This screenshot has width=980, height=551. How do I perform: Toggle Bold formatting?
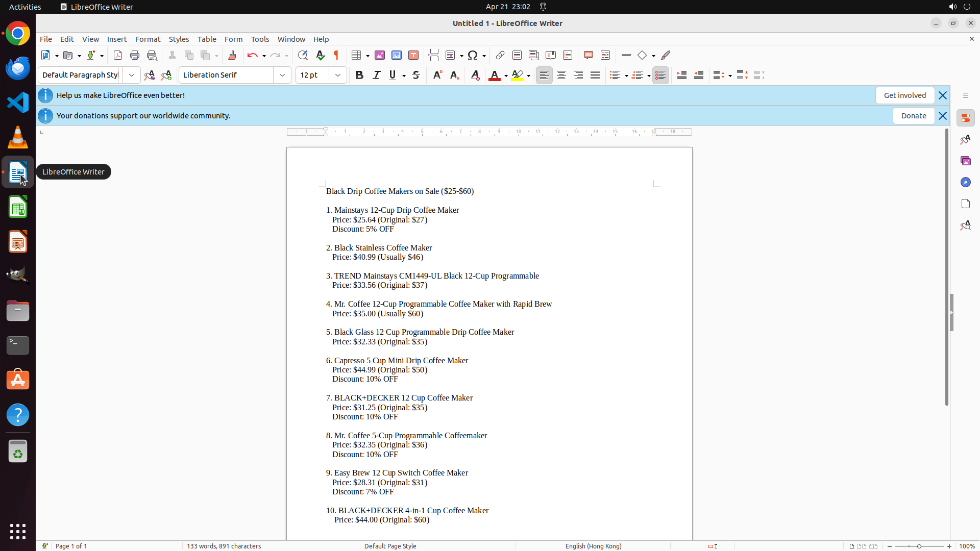pos(359,75)
